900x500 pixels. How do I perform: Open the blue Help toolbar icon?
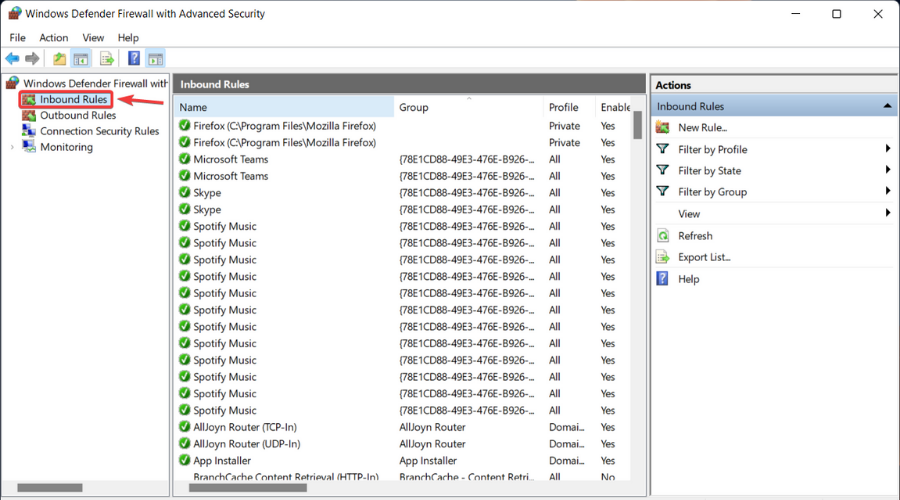pos(134,59)
